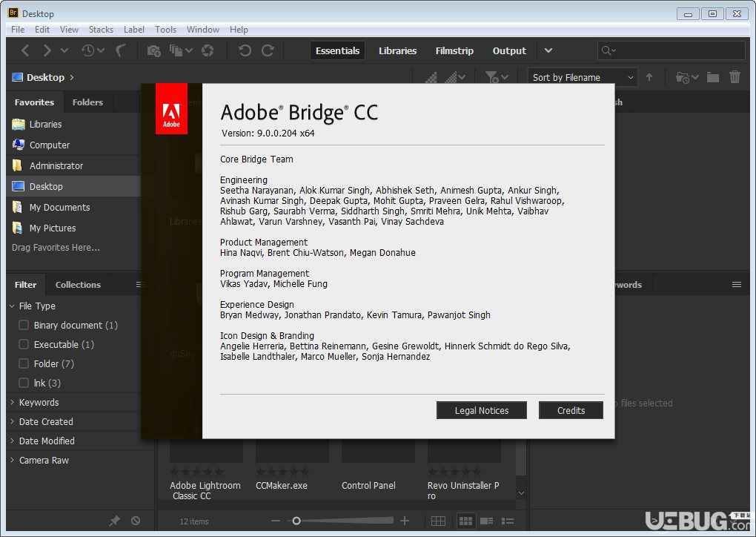The height and width of the screenshot is (537, 756).
Task: Switch to list view
Action: tap(508, 521)
